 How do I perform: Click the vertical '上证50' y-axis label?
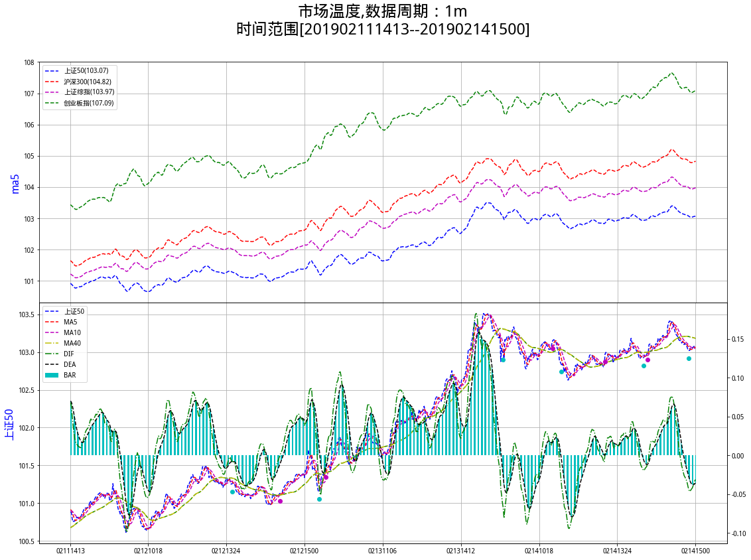[x=9, y=424]
